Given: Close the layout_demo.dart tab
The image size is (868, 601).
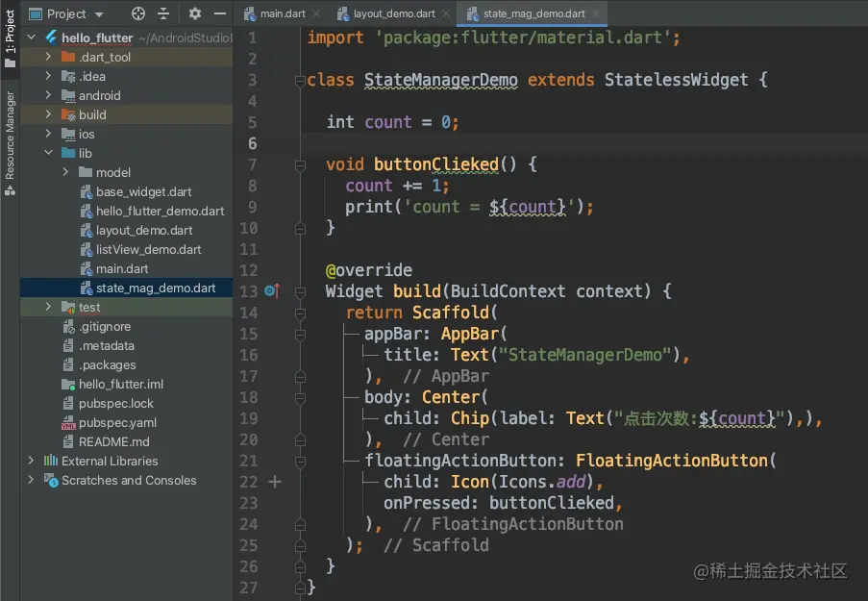Looking at the screenshot, I should point(446,13).
